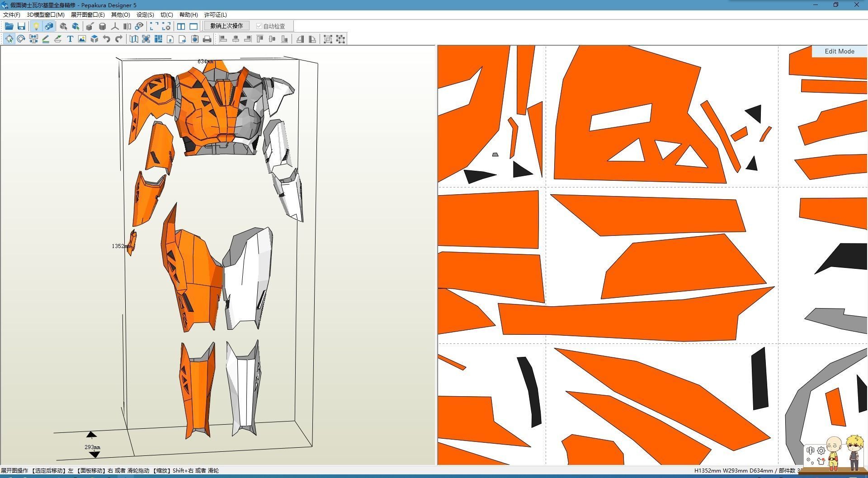Click the three-axis orientation icon

(x=115, y=26)
